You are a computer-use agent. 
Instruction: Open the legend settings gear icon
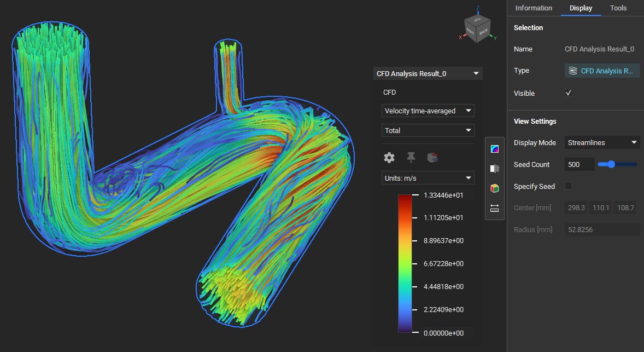point(389,157)
